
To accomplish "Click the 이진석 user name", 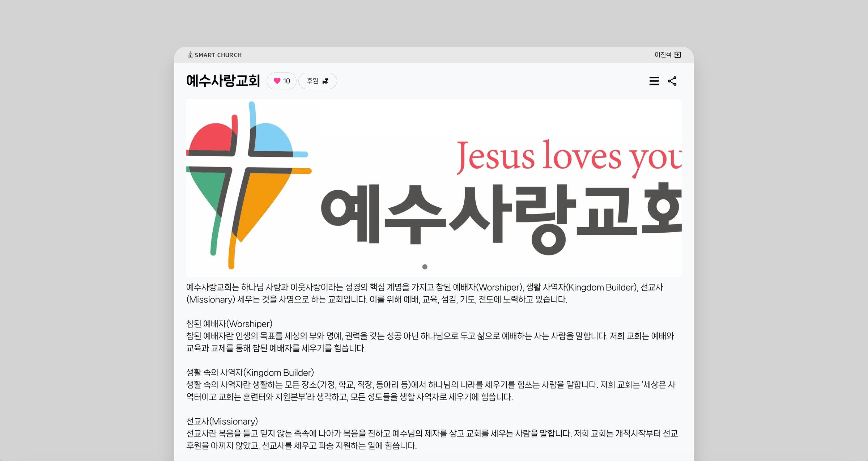I will tap(663, 55).
